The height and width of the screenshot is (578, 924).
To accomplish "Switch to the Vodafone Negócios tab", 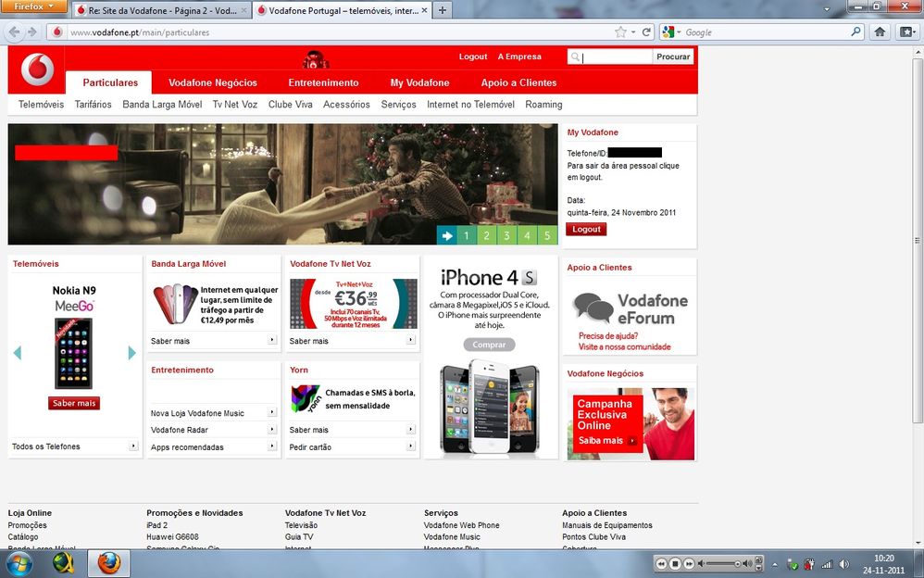I will click(213, 82).
